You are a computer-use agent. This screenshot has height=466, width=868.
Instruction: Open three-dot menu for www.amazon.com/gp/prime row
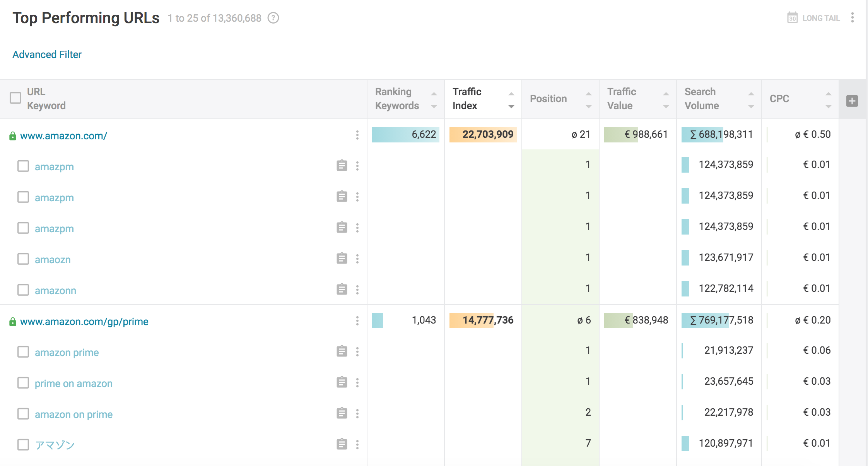point(357,321)
